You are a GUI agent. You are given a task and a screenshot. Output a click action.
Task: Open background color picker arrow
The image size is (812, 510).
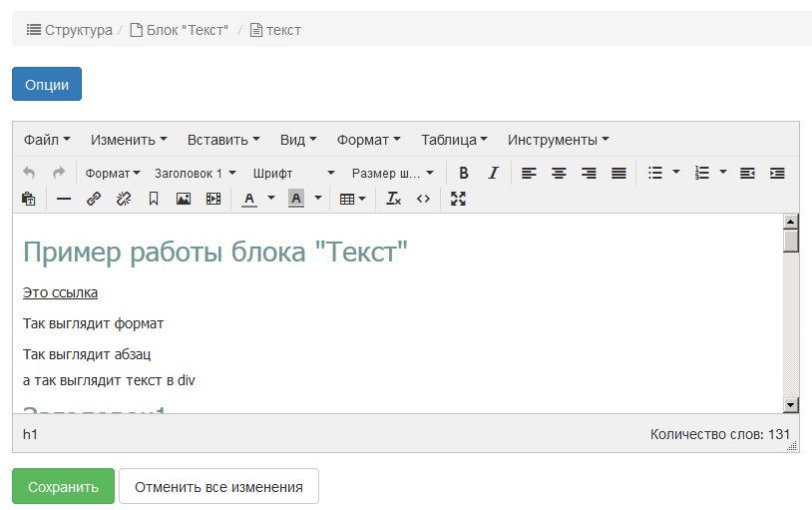[x=318, y=199]
